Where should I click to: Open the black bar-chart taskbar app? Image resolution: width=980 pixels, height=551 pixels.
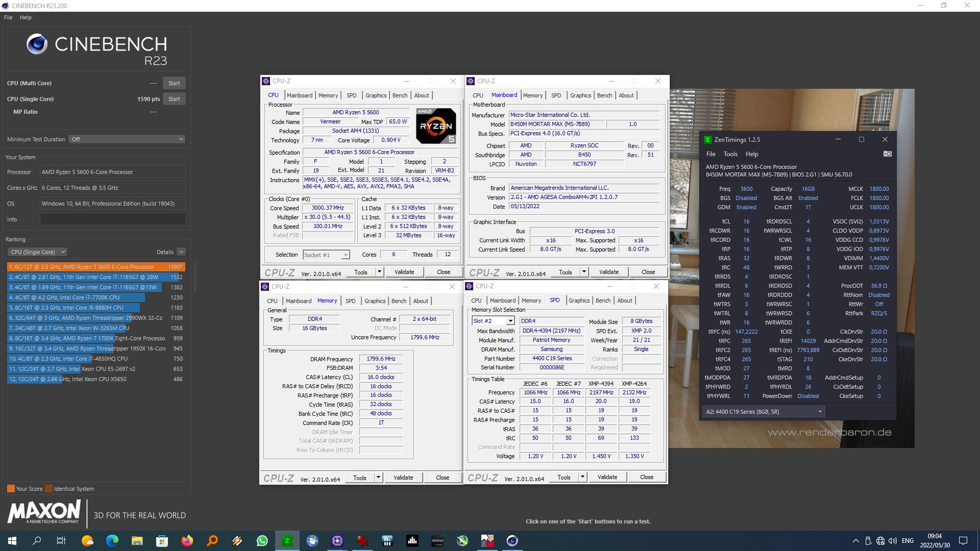pyautogui.click(x=412, y=541)
